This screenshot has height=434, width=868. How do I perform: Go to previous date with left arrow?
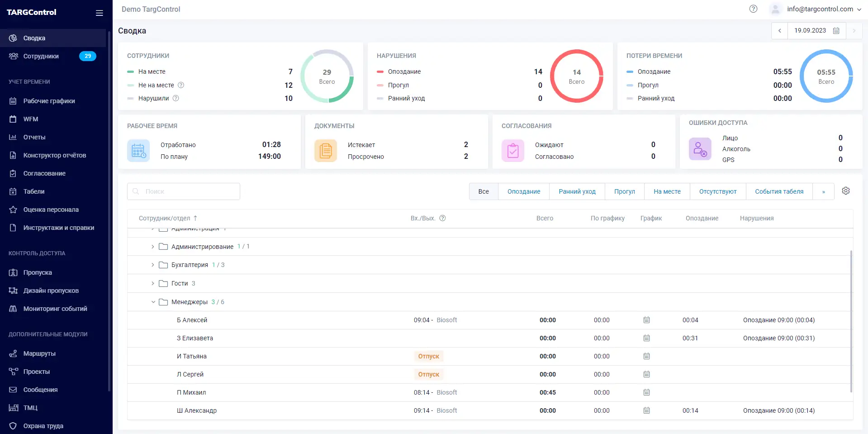[780, 31]
